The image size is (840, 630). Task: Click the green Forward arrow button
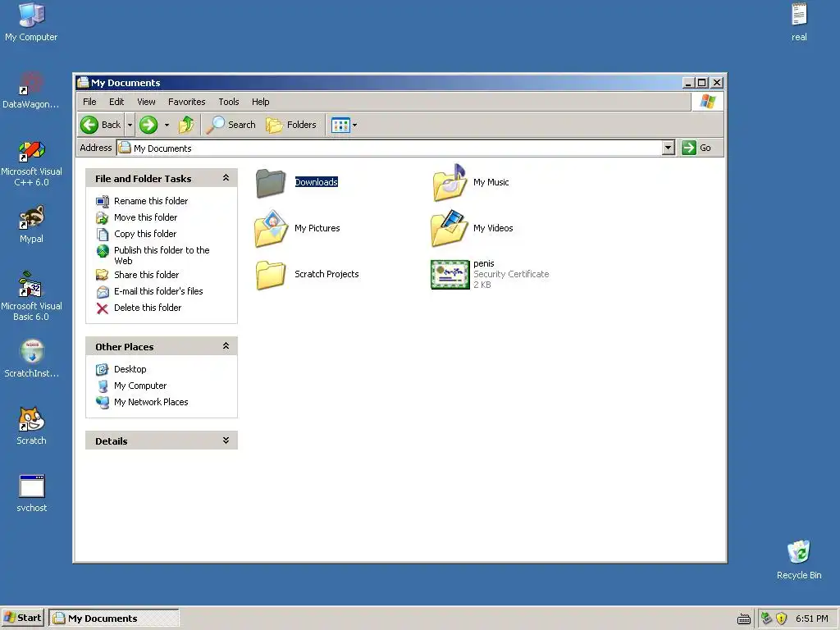(148, 125)
